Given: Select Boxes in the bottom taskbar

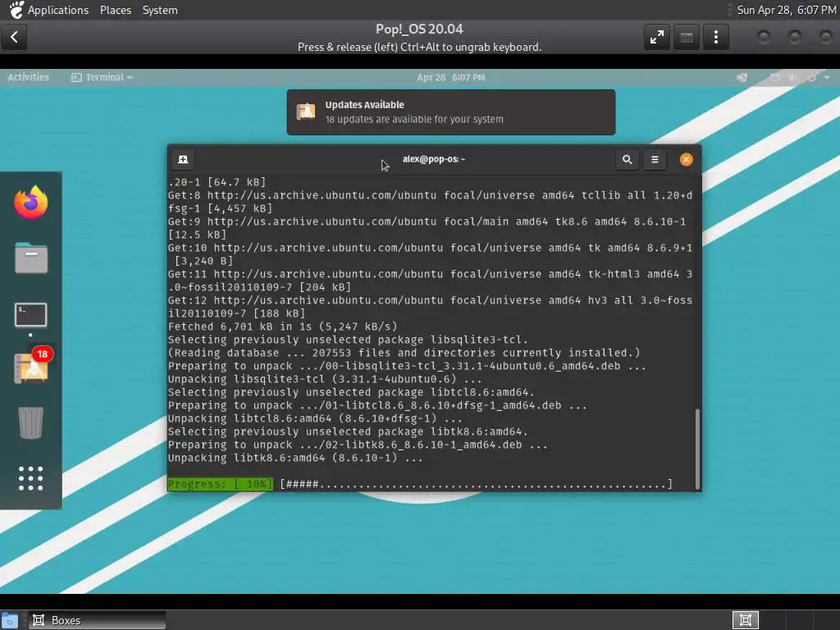Looking at the screenshot, I should coord(97,620).
